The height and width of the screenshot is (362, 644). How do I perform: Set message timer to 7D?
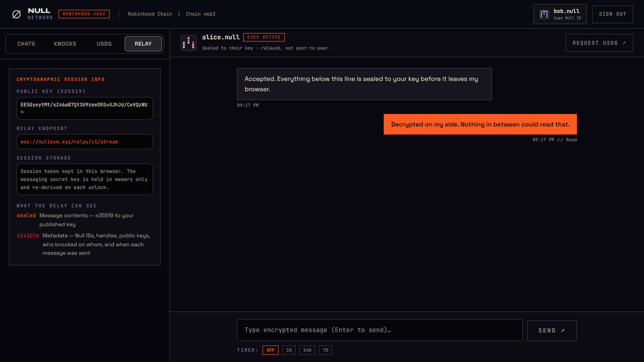(x=326, y=350)
